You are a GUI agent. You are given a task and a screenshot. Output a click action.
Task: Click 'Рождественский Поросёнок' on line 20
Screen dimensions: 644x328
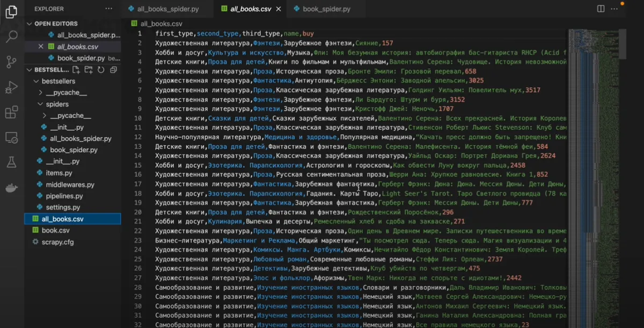393,212
